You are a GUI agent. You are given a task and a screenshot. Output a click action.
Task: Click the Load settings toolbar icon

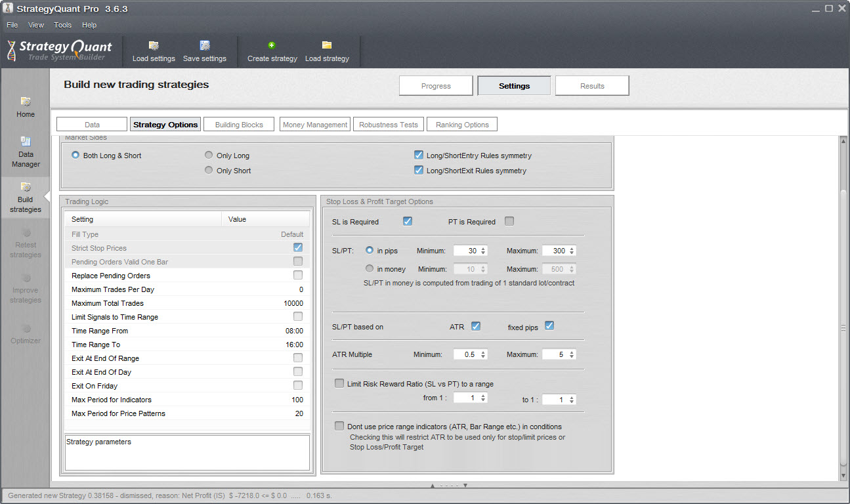coord(154,45)
